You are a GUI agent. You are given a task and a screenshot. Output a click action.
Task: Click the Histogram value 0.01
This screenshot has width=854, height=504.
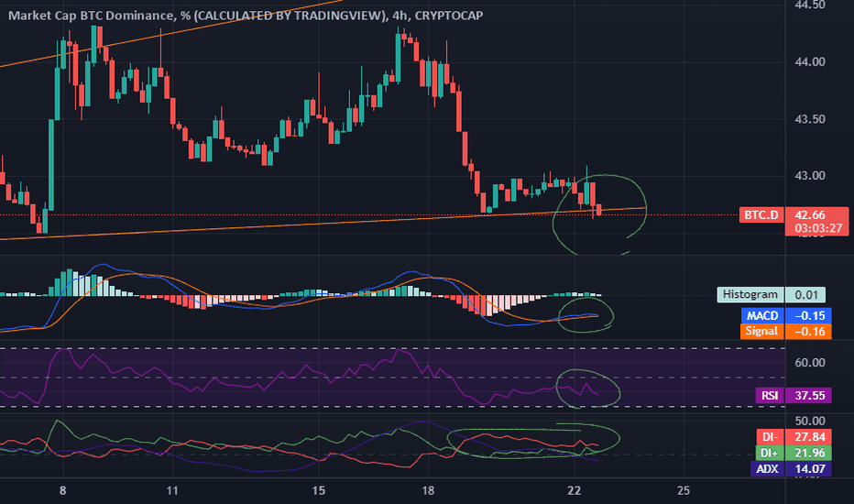pos(806,295)
